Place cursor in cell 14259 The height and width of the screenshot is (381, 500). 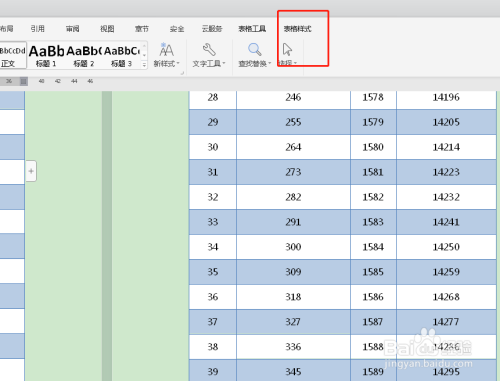coord(446,272)
